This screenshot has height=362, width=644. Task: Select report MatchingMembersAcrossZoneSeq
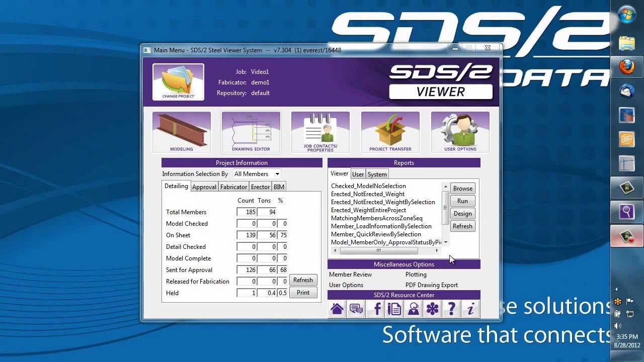click(377, 218)
